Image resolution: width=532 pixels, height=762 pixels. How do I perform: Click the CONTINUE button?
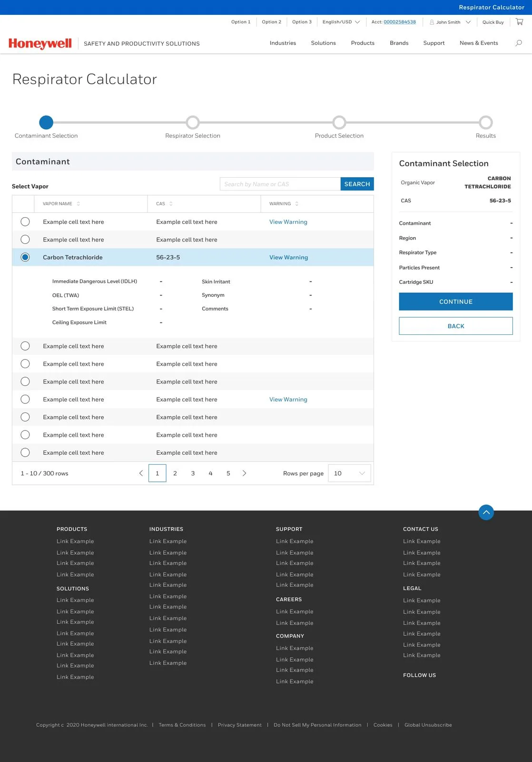[456, 301]
